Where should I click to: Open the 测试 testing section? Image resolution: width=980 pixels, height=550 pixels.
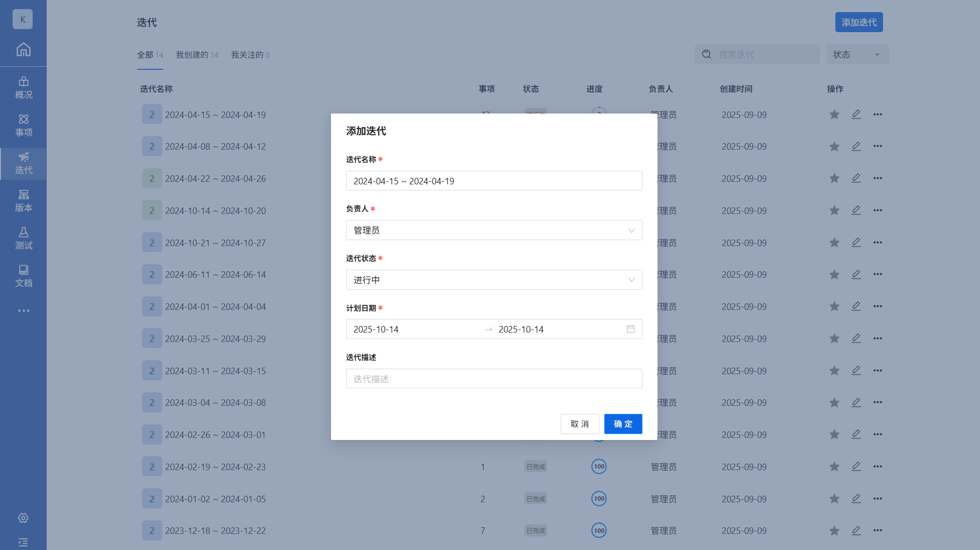(x=24, y=238)
